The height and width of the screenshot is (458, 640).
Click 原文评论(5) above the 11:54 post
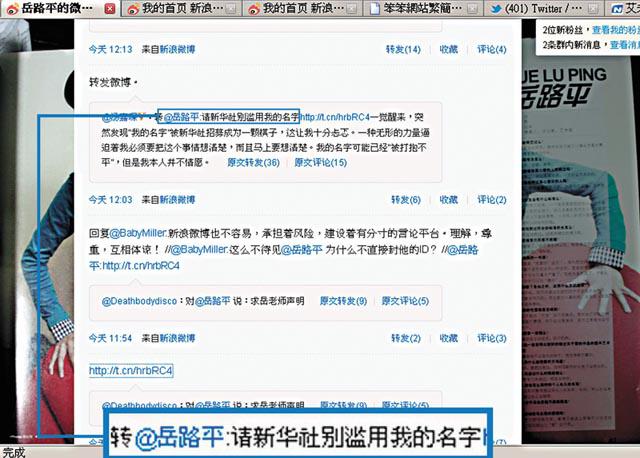point(405,301)
